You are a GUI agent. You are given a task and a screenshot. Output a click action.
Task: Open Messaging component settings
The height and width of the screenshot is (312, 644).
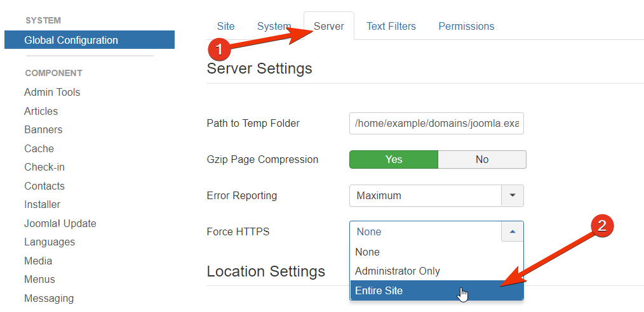[49, 298]
